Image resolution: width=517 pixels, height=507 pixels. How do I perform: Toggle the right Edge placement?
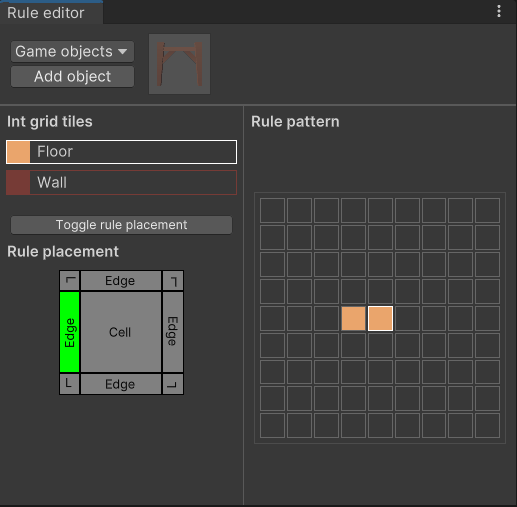click(x=173, y=332)
